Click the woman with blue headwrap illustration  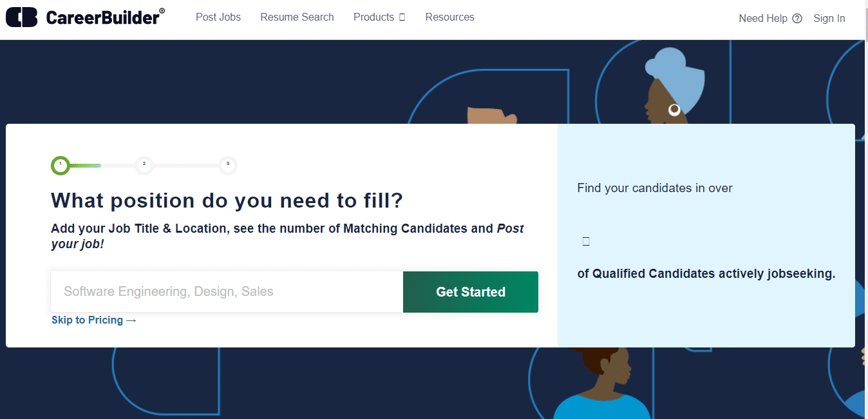[674, 87]
